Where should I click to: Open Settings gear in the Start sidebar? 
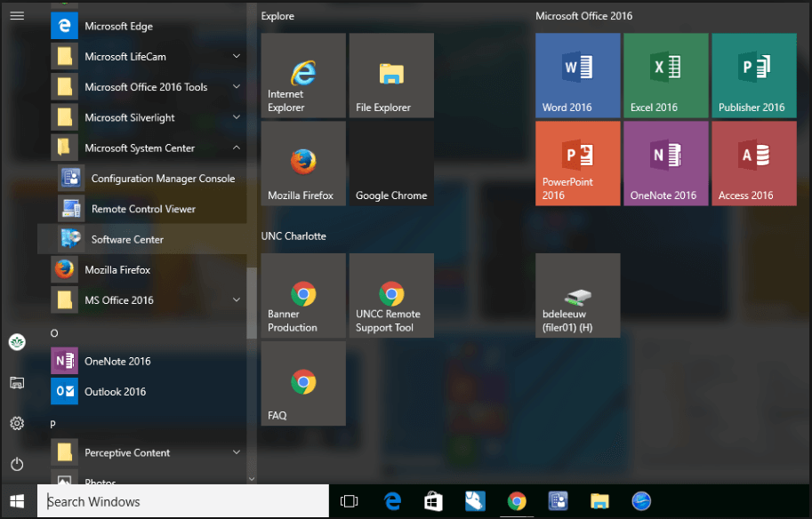pos(17,423)
